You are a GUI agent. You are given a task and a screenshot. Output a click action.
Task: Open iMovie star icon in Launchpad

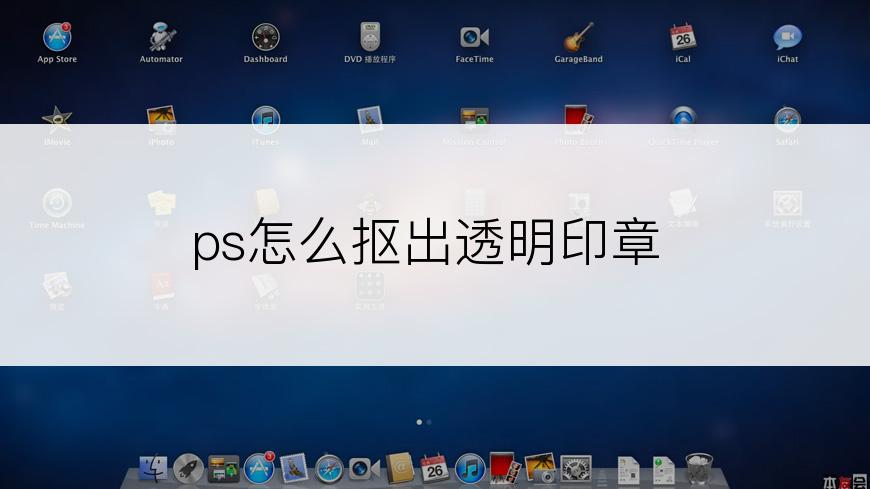click(x=57, y=120)
